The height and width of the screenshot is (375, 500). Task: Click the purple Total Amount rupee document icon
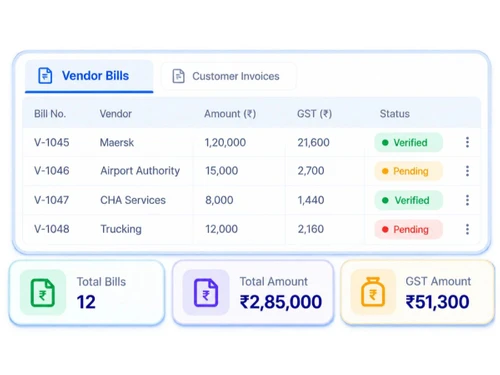pyautogui.click(x=206, y=293)
